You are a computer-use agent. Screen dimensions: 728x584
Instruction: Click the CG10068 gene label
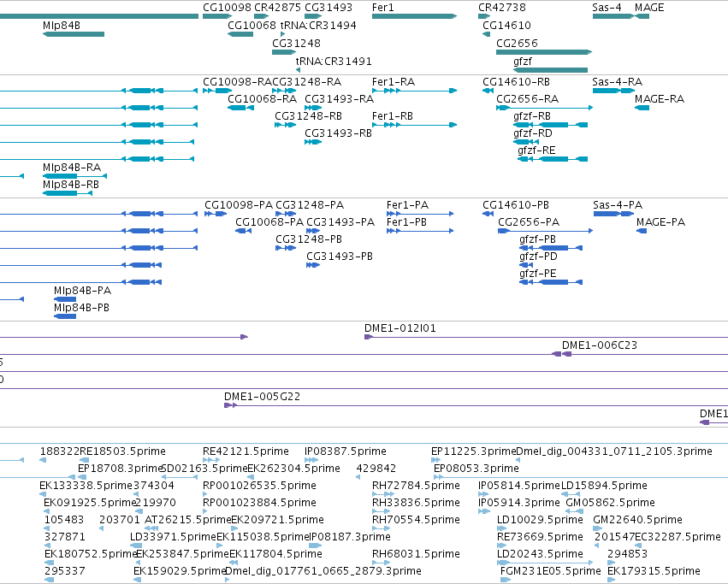pos(252,26)
